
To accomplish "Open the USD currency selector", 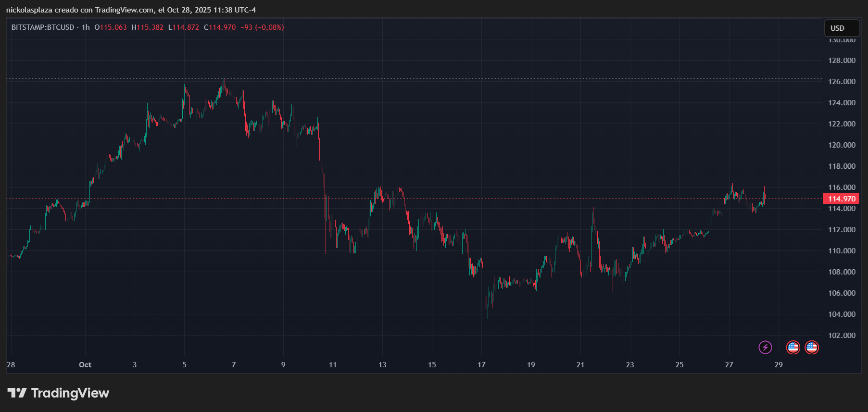I will [x=842, y=28].
